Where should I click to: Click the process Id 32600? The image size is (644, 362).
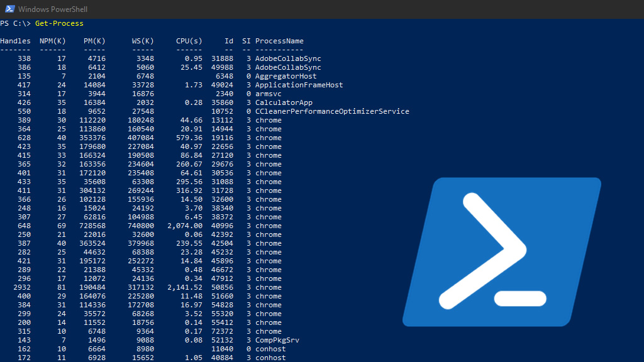coord(222,199)
